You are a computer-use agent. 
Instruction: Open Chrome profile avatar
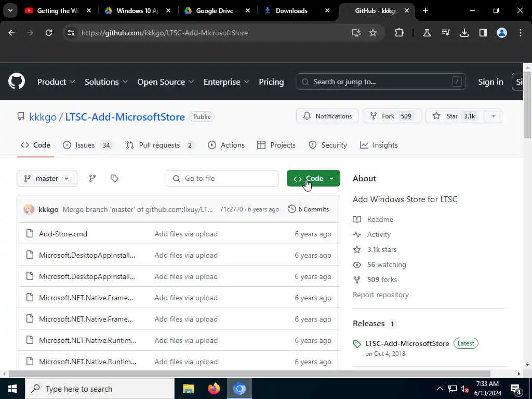[501, 33]
